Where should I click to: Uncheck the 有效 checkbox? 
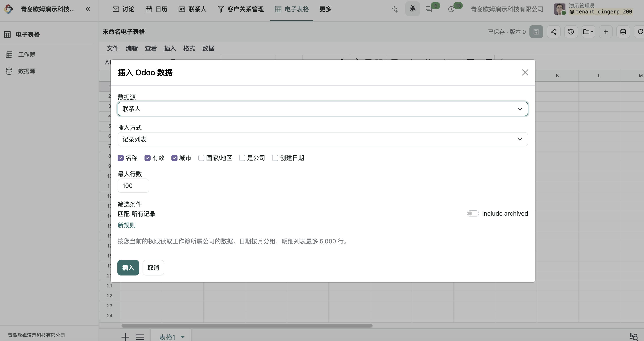click(148, 158)
